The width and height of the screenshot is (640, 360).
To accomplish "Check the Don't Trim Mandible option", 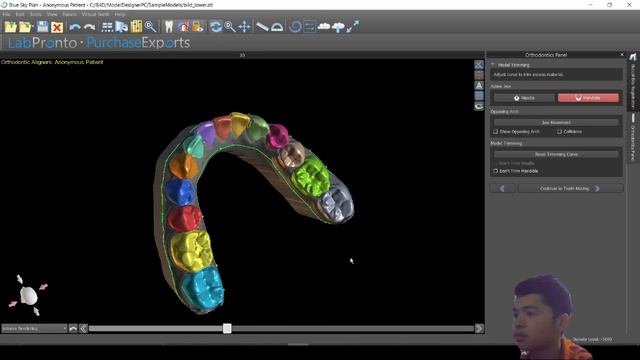I will [x=496, y=171].
